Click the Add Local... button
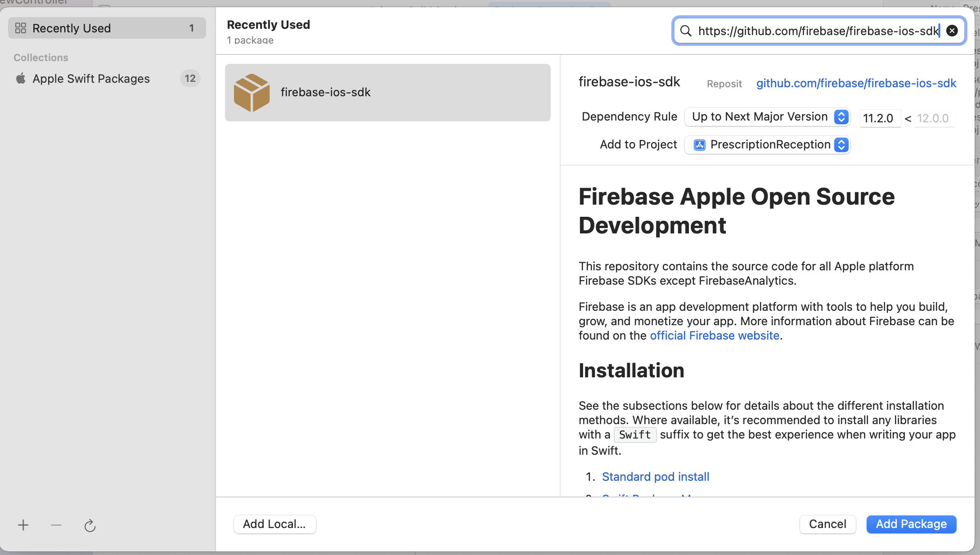980x555 pixels. point(274,524)
